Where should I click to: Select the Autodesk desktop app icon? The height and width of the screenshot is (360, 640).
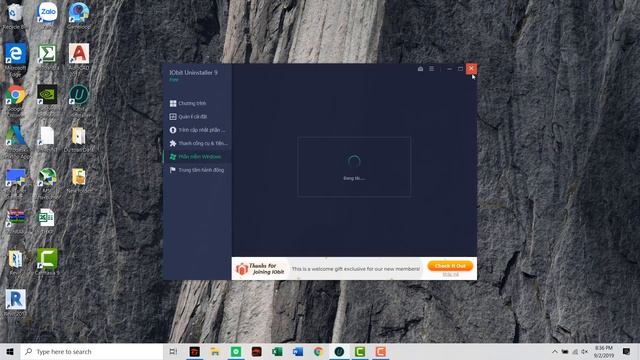coord(16,141)
